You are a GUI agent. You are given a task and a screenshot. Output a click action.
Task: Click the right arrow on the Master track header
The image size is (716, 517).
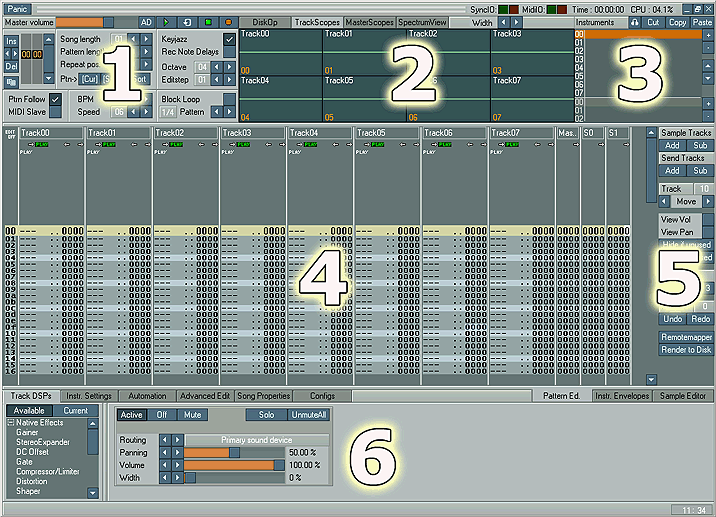tap(576, 144)
